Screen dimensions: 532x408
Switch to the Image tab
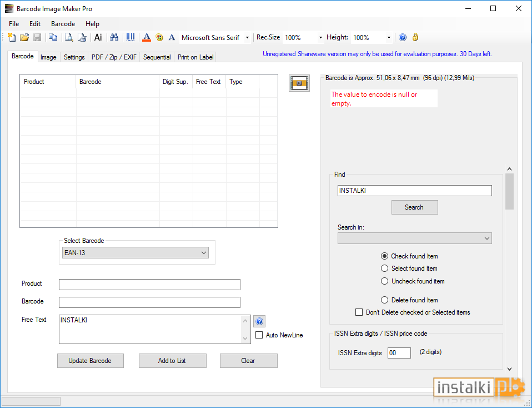48,57
